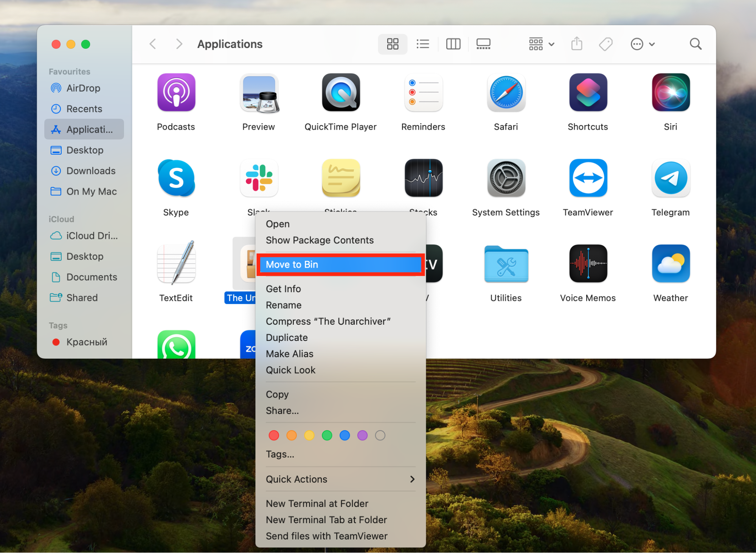Image resolution: width=756 pixels, height=553 pixels.
Task: Switch to icon view
Action: 393,44
